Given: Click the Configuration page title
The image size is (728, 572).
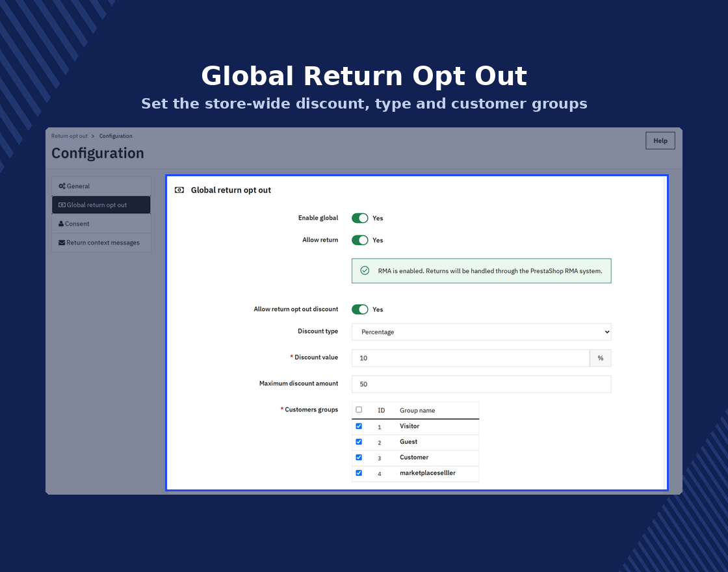Looking at the screenshot, I should coord(97,153).
